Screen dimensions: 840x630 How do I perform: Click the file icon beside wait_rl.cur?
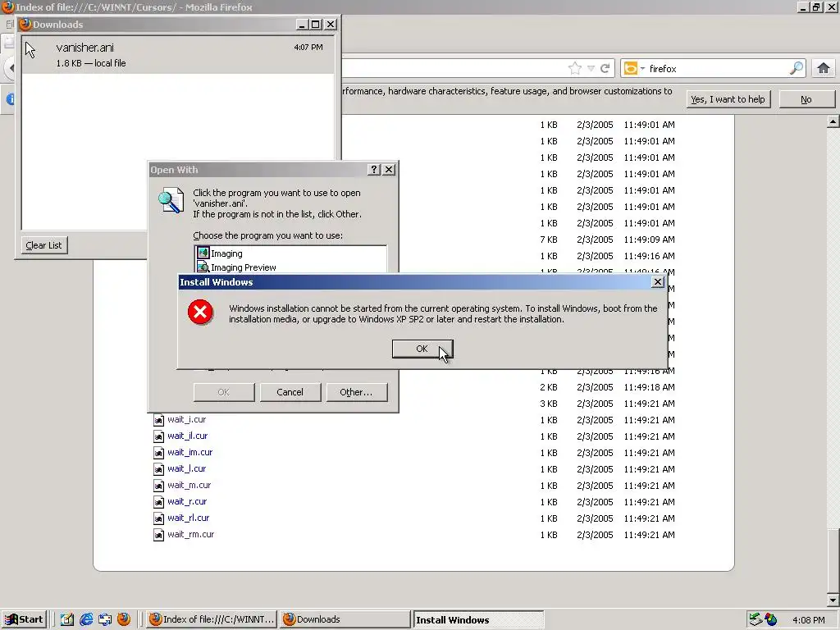(158, 518)
